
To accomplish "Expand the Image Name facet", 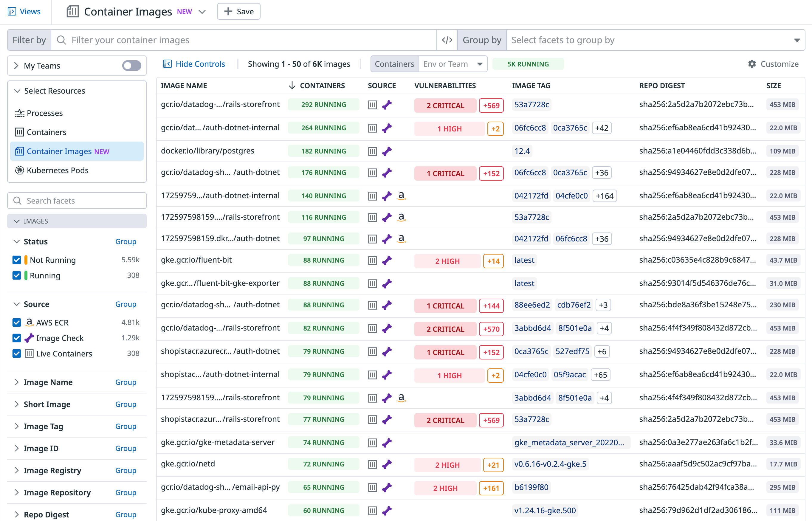I will click(x=17, y=382).
